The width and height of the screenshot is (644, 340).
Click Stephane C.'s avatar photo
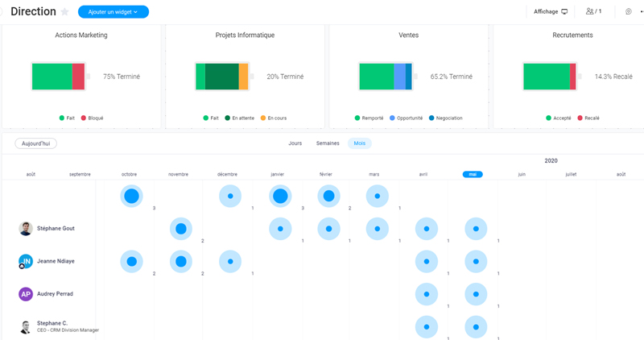click(x=26, y=327)
